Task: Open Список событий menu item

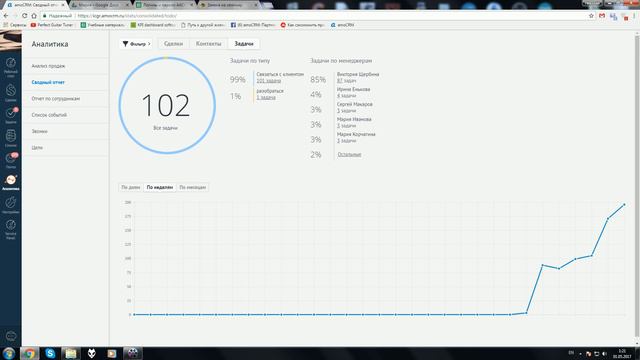Action: [x=49, y=115]
